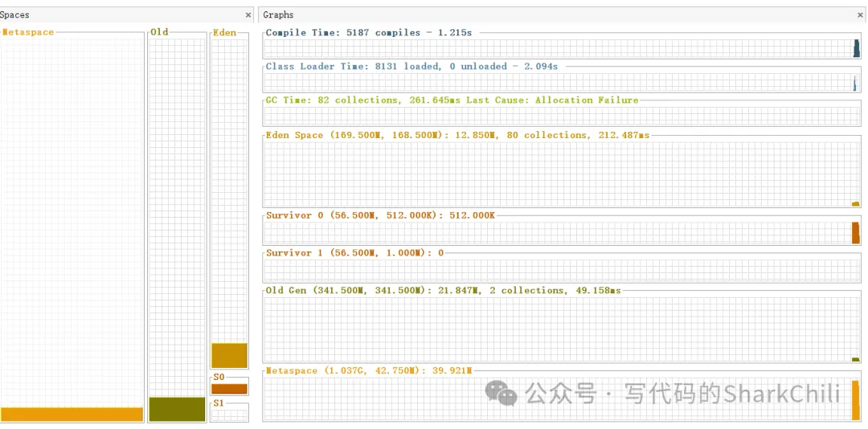Click inside the Old Gen graph grid
Screen dimensions: 868x429
point(555,329)
